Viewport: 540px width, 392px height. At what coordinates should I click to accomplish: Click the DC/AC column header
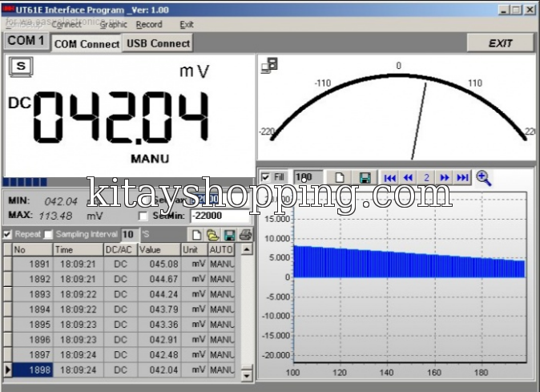pyautogui.click(x=120, y=250)
